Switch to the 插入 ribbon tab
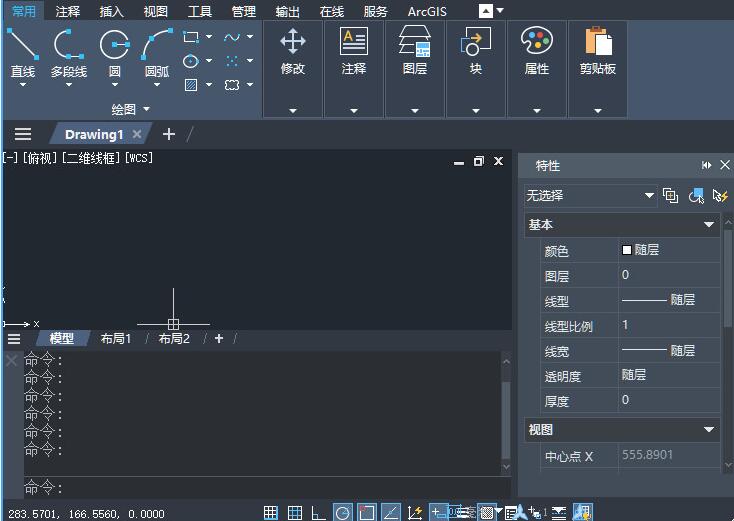Viewport: 734px width, 521px height. [x=112, y=11]
